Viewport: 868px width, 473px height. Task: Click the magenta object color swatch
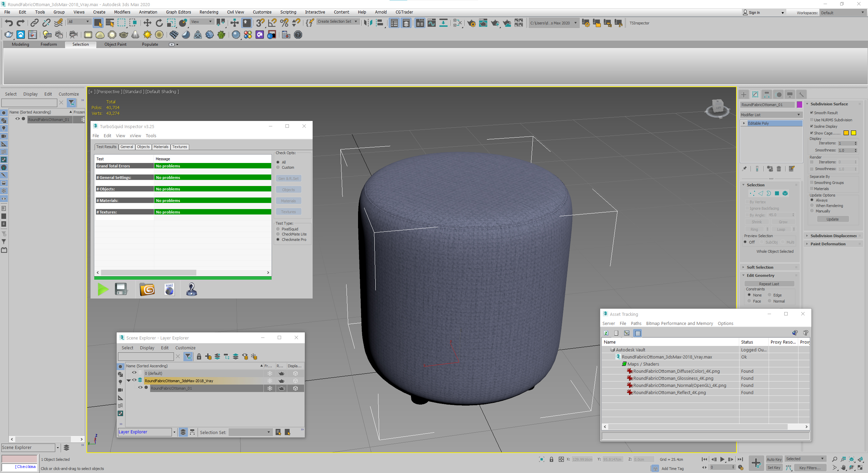tap(800, 105)
